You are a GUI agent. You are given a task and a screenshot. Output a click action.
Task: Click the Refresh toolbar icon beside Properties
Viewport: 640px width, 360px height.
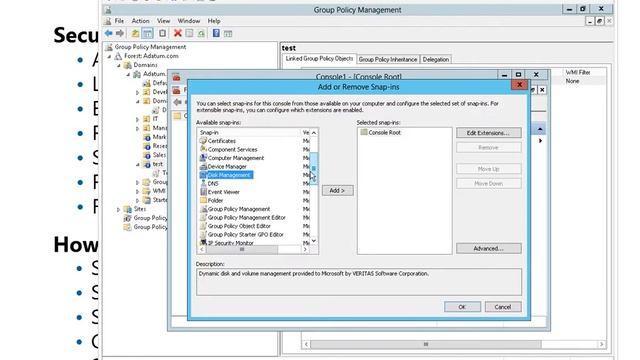[201, 33]
